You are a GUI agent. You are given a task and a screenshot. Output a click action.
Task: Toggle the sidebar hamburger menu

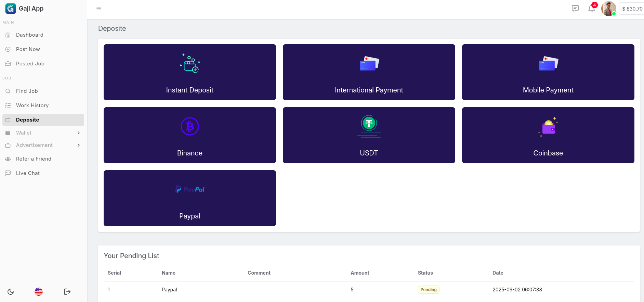coord(99,9)
